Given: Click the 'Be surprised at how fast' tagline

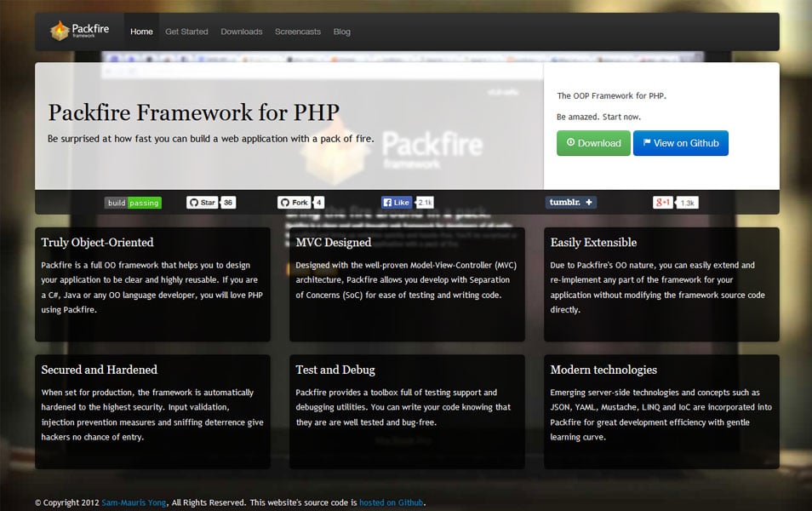Looking at the screenshot, I should click(x=211, y=139).
